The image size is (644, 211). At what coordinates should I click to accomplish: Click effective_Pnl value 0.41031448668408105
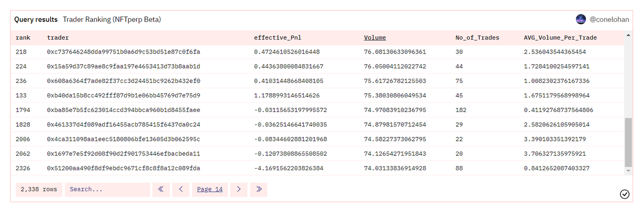coord(289,81)
